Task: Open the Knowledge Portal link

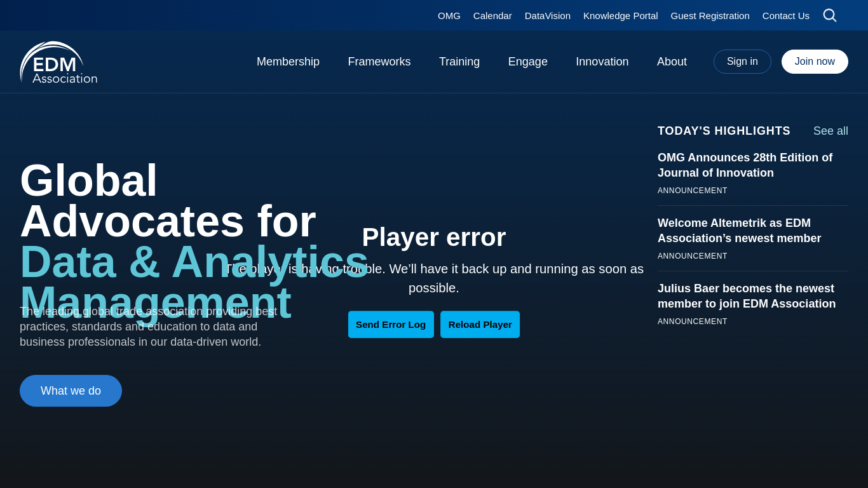Action: pyautogui.click(x=621, y=15)
